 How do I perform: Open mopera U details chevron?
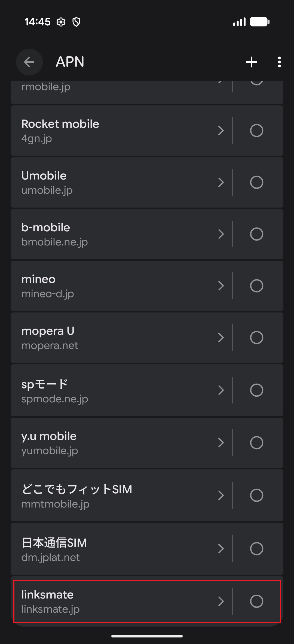tap(221, 338)
